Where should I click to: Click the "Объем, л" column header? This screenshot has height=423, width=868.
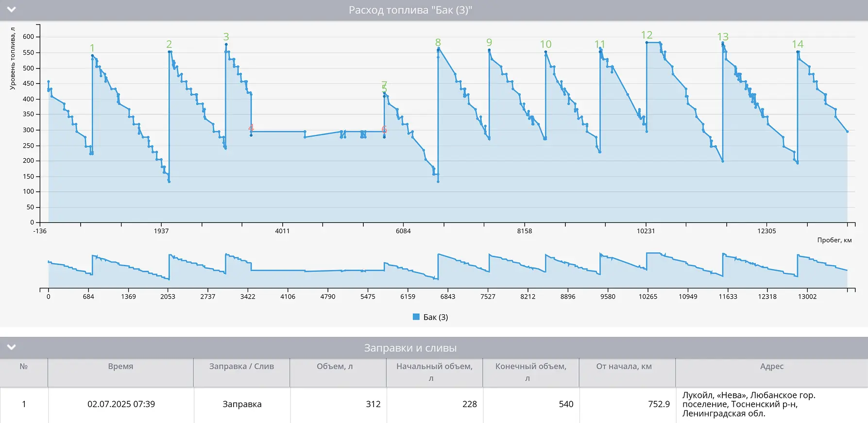[335, 367]
